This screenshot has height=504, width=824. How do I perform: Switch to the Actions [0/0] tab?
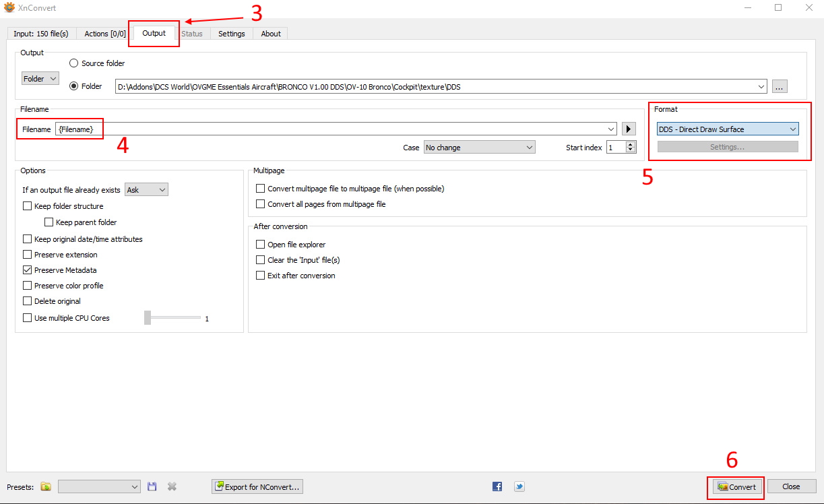coord(105,34)
